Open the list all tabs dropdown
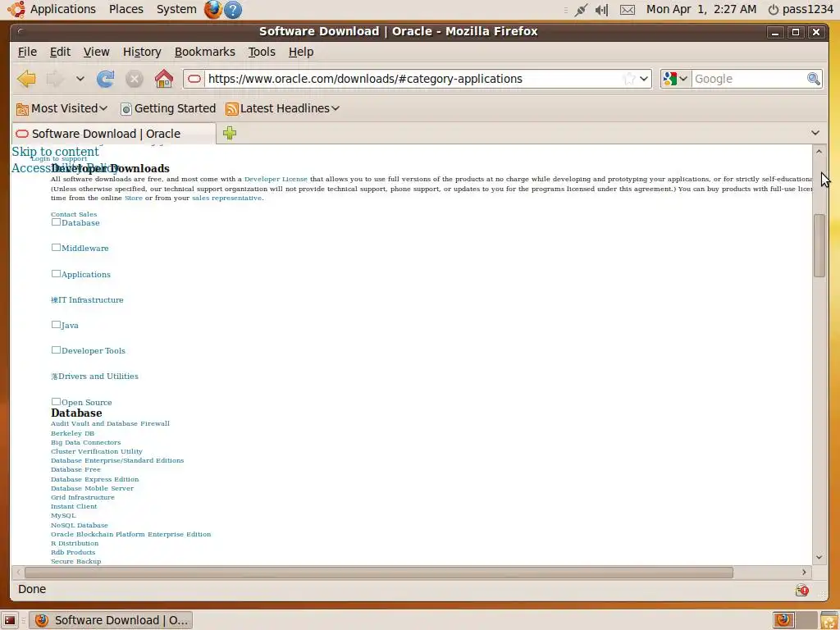 tap(815, 133)
